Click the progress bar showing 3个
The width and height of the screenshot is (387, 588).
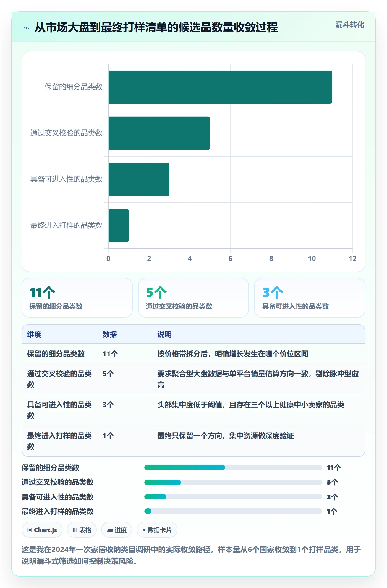click(233, 497)
